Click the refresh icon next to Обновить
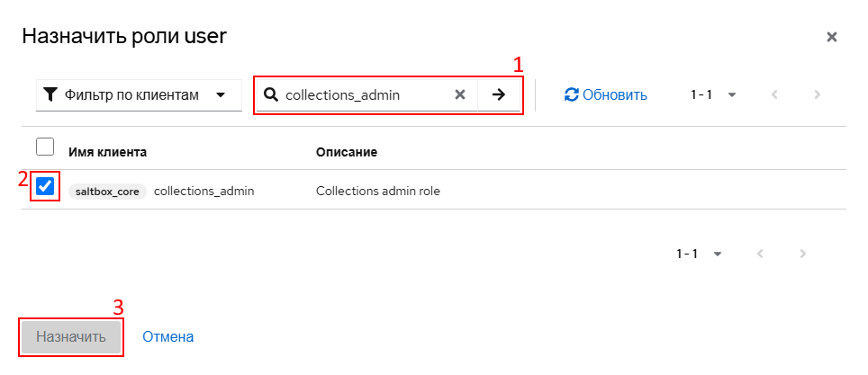Viewport: 868px width, 375px height. tap(571, 94)
